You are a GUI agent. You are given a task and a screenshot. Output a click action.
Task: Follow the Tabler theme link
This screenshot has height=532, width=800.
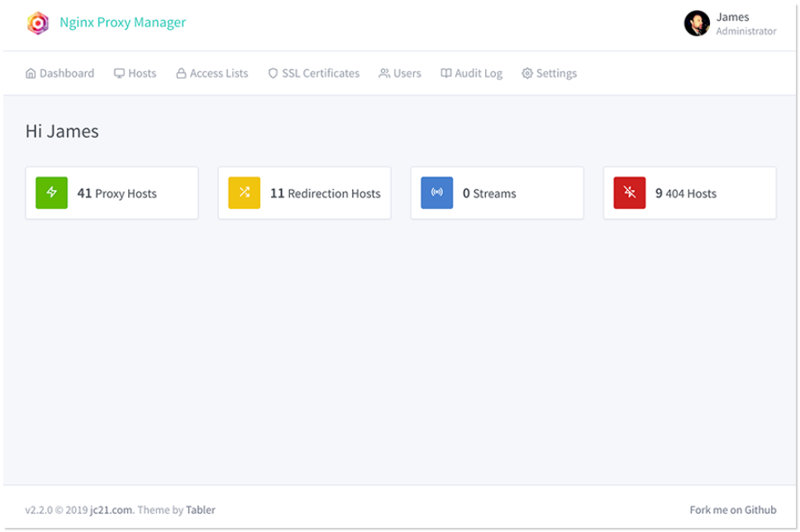coord(200,510)
